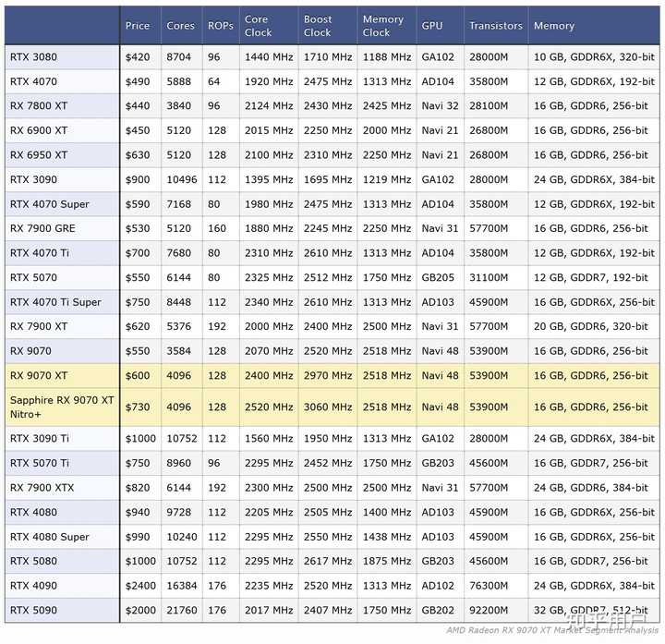This screenshot has height=644, width=665.
Task: Select the RX 6950 XT row name
Action: click(39, 155)
